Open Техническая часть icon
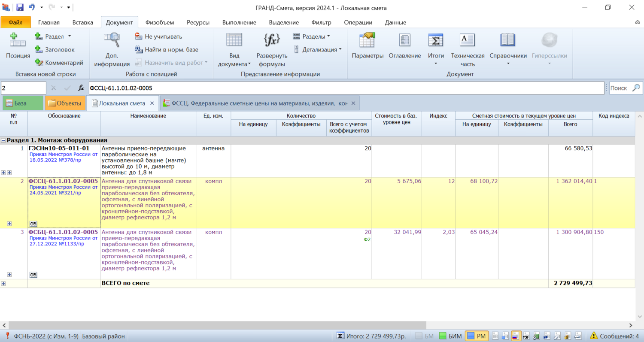Viewport: 644px width, 342px height. tap(468, 40)
